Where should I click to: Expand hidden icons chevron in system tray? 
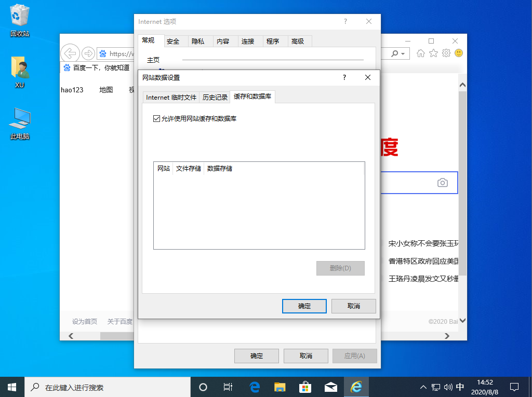pyautogui.click(x=423, y=387)
